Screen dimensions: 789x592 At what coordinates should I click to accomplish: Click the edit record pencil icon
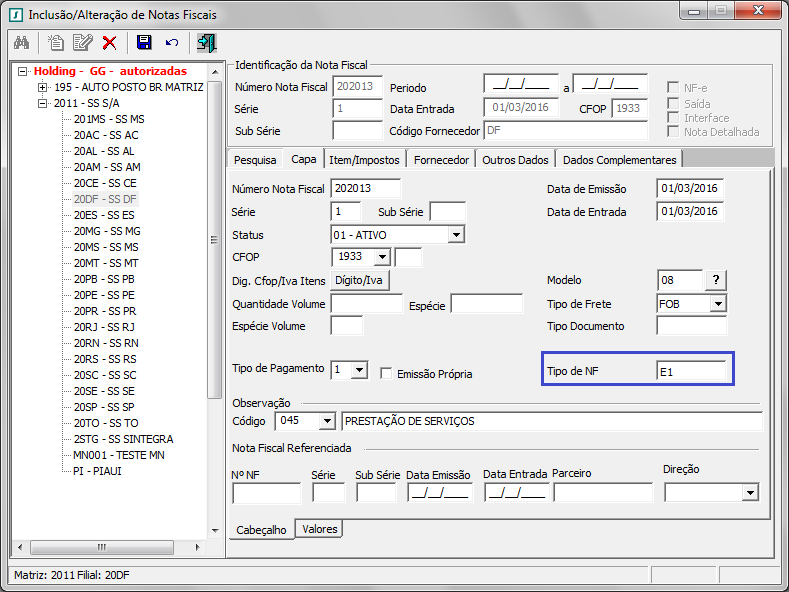coord(82,43)
